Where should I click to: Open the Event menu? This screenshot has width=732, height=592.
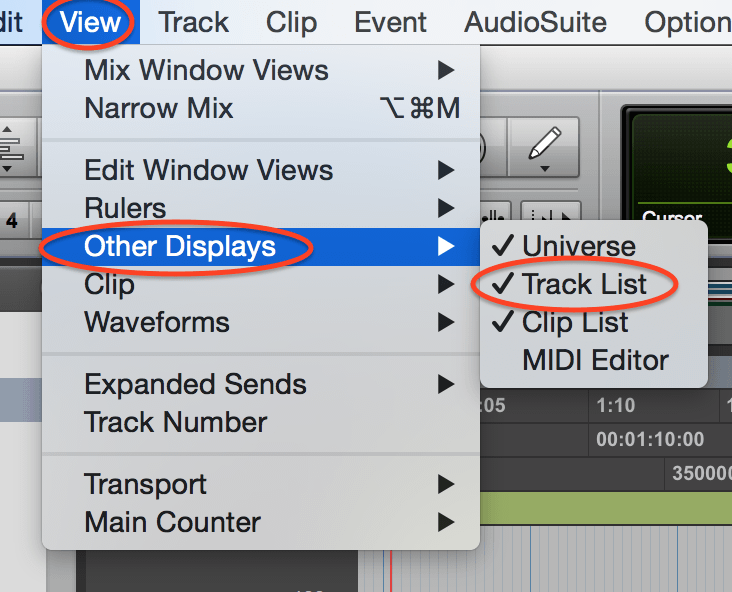pos(390,22)
